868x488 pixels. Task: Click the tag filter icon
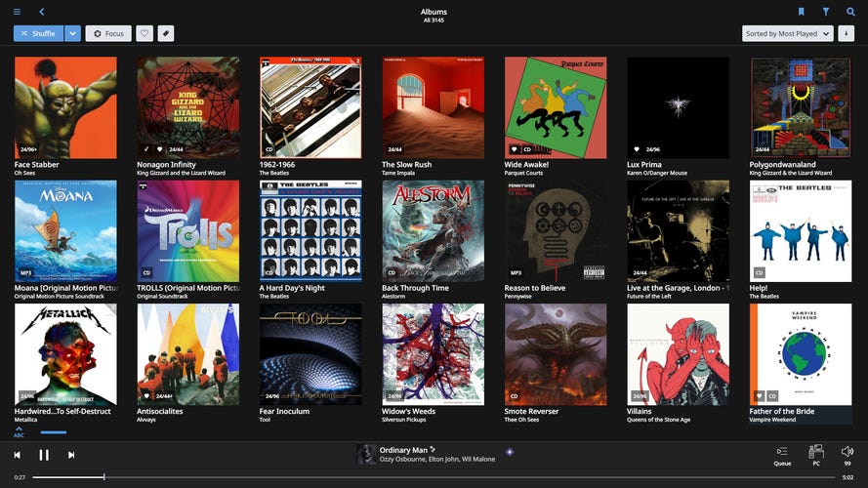click(166, 34)
